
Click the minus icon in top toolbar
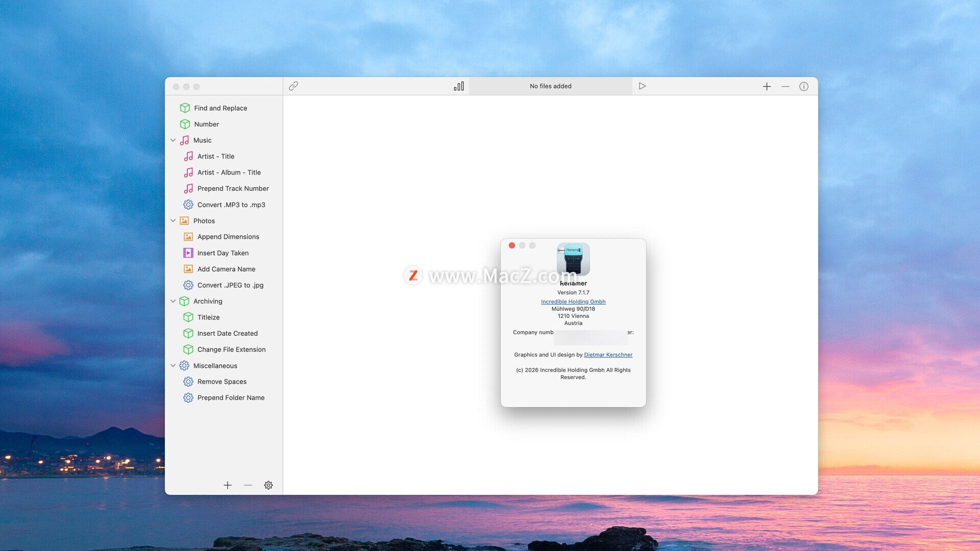pos(786,87)
